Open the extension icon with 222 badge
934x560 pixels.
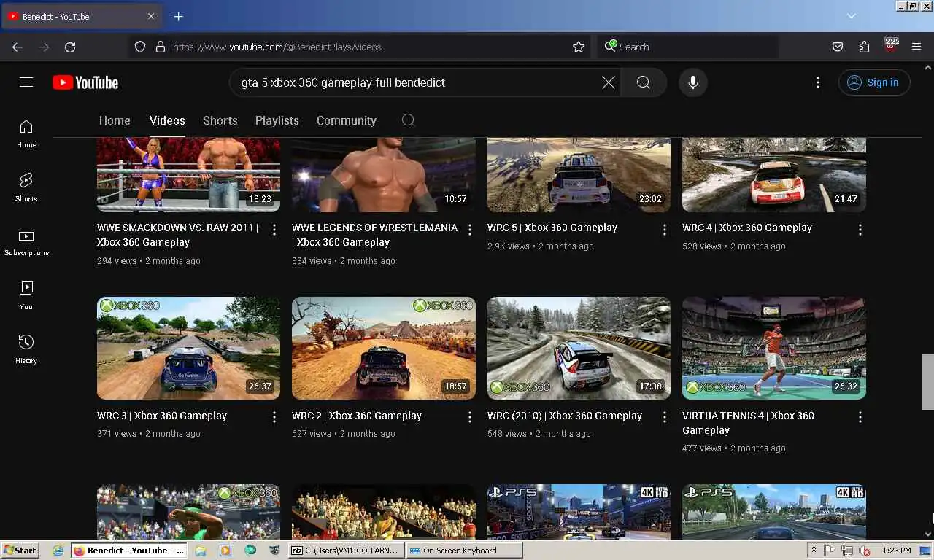[x=890, y=45]
